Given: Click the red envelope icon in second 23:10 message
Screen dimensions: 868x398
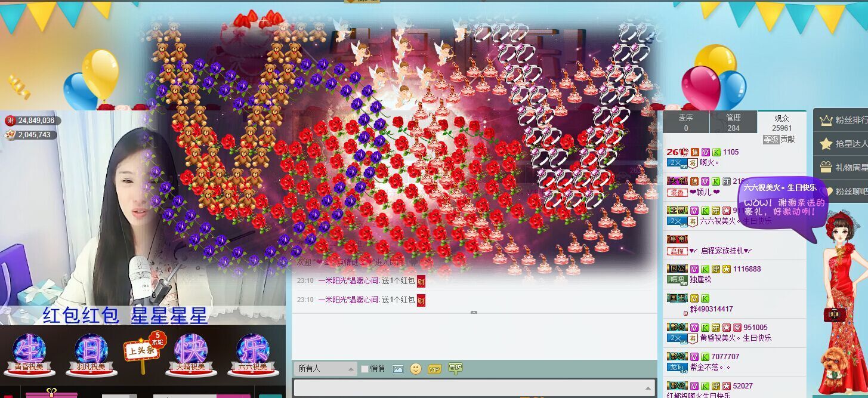Looking at the screenshot, I should point(421,300).
